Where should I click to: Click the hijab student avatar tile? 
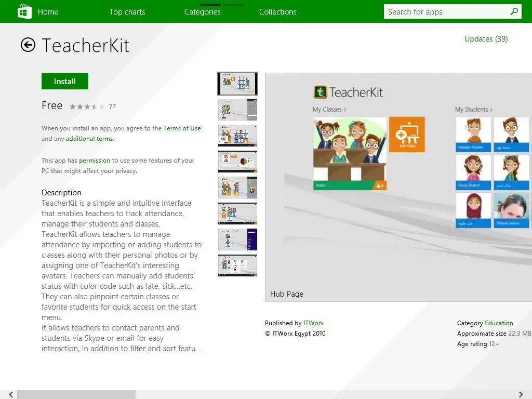point(473,210)
